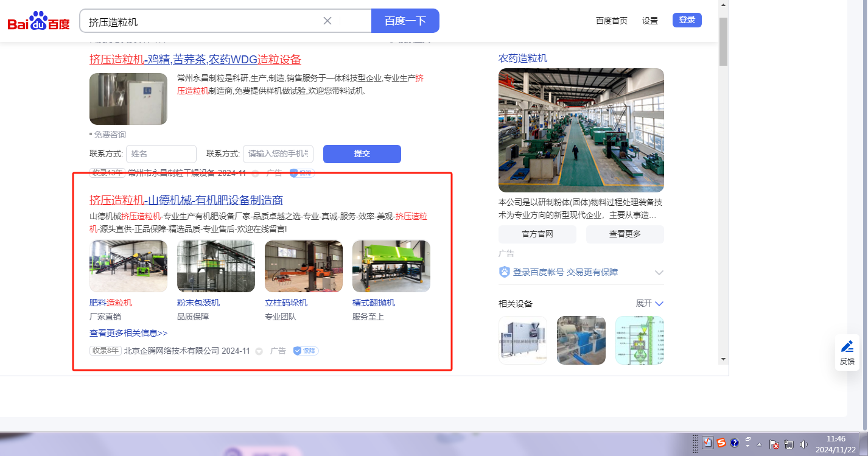Click the 肥料造粒机 link
This screenshot has height=456, width=868.
point(111,303)
